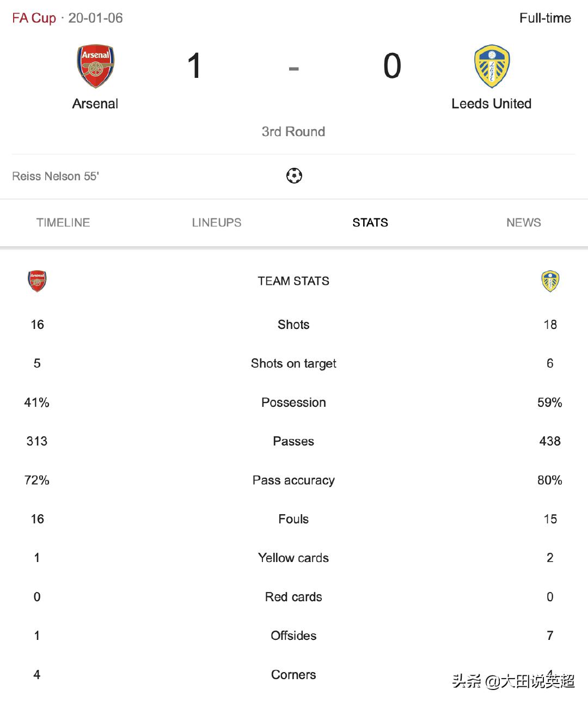Image resolution: width=588 pixels, height=702 pixels.
Task: Select the STATS tab
Action: click(x=370, y=223)
